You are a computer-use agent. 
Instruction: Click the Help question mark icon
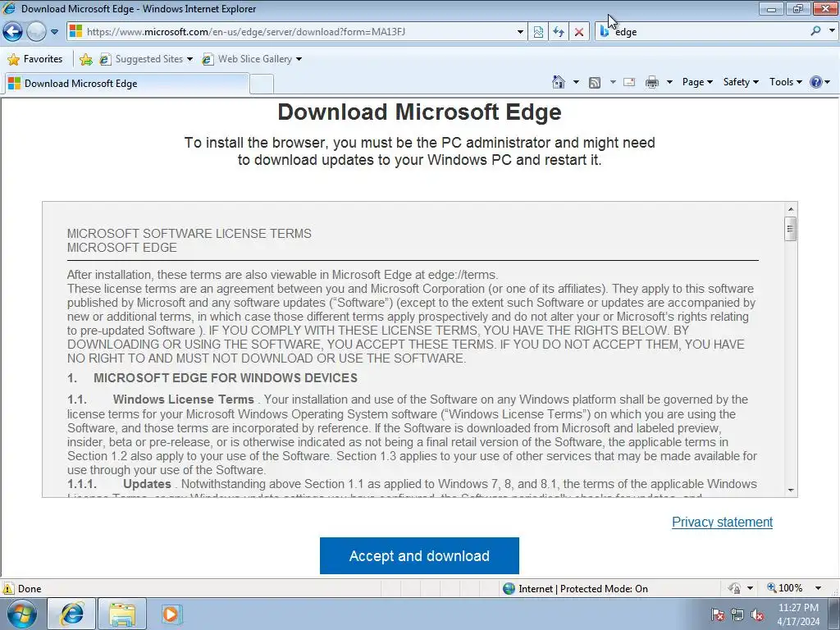click(816, 82)
